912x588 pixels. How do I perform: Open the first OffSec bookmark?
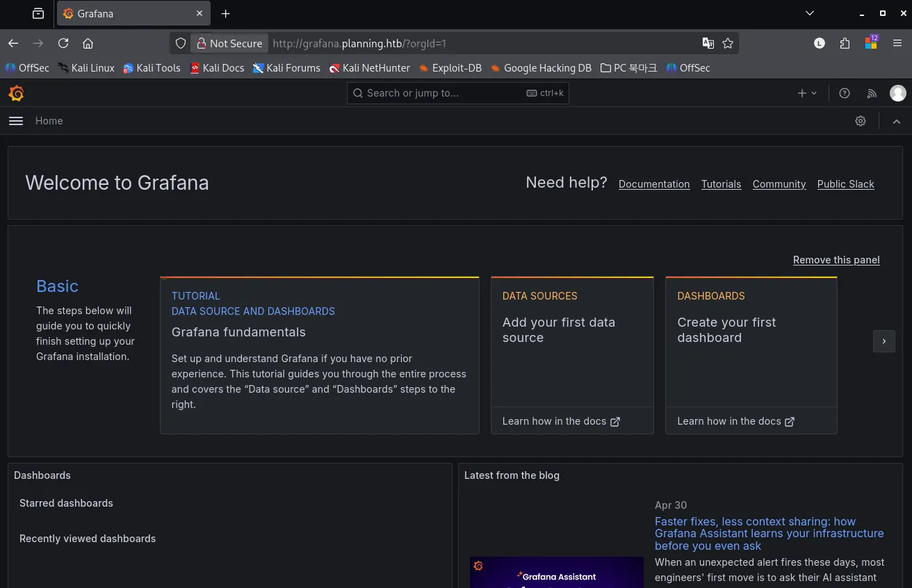[26, 68]
